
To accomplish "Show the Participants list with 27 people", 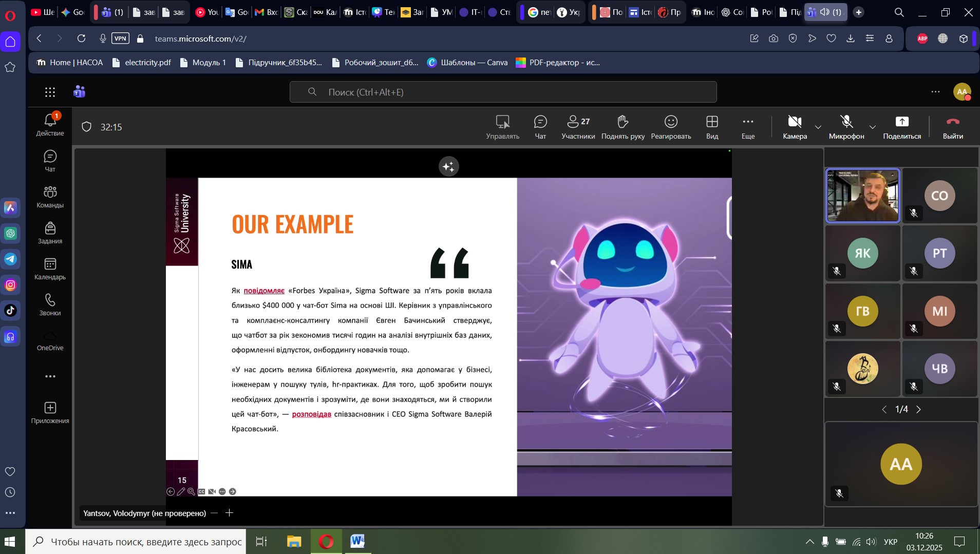I will tap(578, 127).
